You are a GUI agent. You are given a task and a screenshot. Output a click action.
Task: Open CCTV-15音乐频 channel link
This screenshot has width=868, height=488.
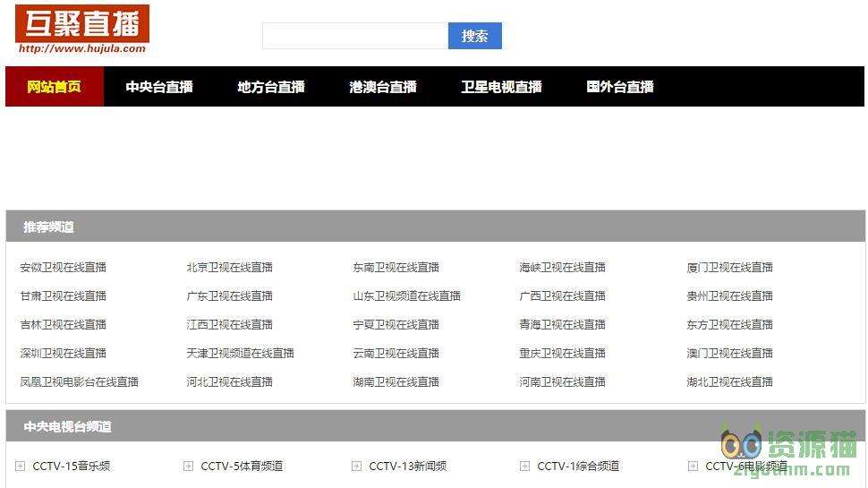72,467
